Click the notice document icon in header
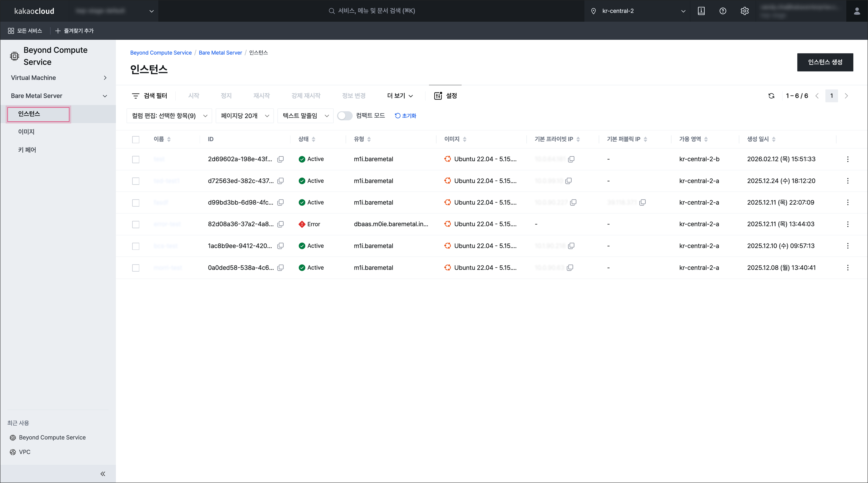868x483 pixels. click(x=701, y=11)
